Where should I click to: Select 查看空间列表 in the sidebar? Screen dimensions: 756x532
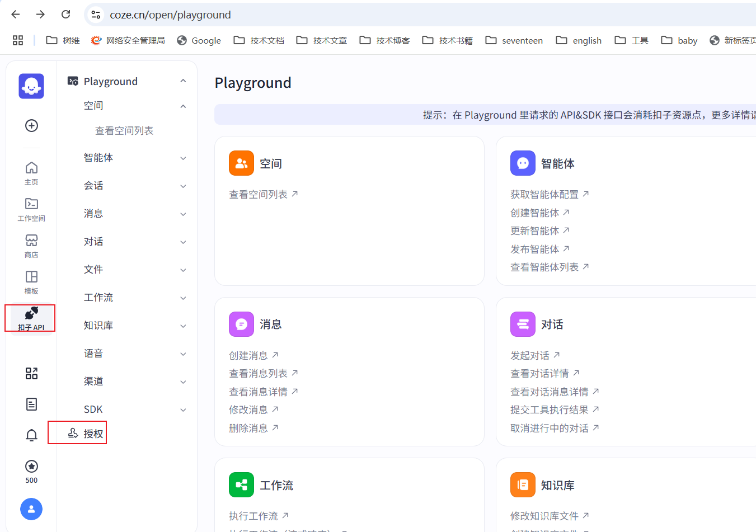[x=124, y=130]
